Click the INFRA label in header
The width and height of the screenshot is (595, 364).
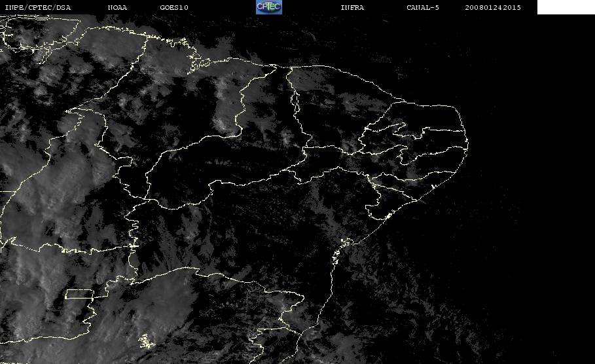point(353,8)
